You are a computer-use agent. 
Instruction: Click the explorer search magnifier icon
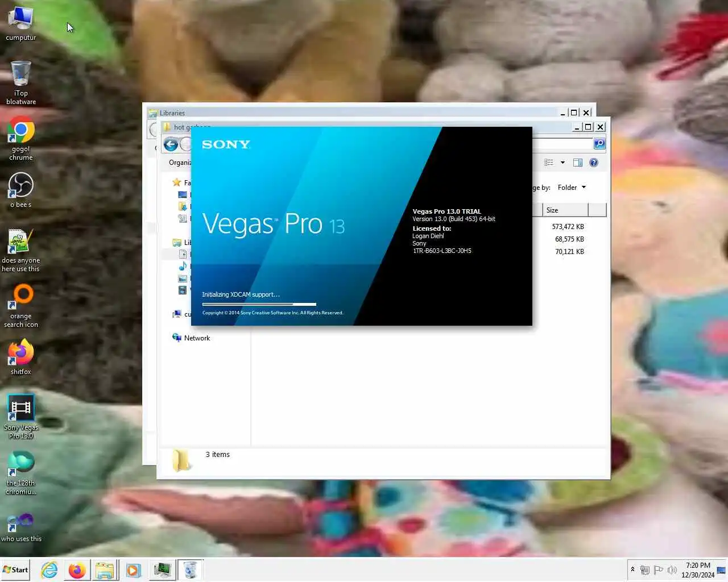[x=599, y=144]
